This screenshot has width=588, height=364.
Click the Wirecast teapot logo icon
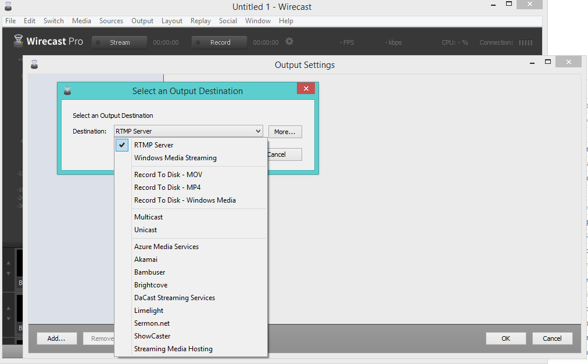coord(17,41)
